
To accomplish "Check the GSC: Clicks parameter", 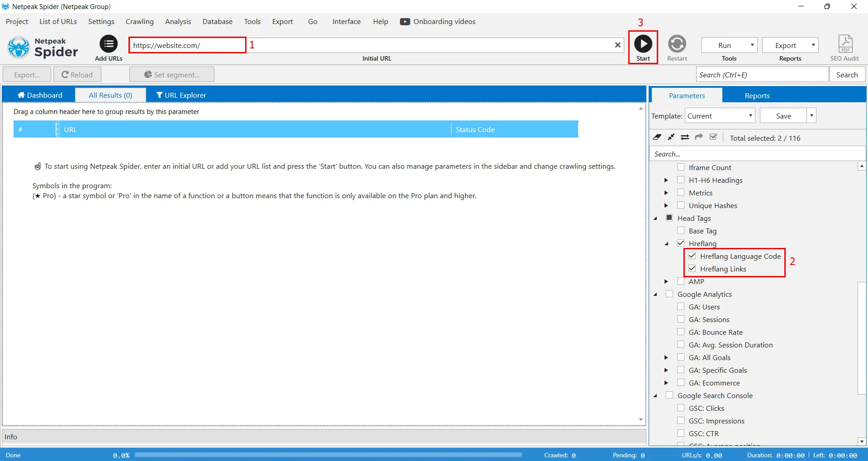I will (x=680, y=408).
